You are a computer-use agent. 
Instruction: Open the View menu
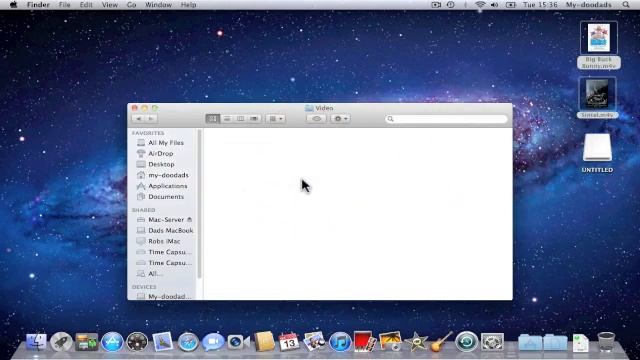click(109, 5)
